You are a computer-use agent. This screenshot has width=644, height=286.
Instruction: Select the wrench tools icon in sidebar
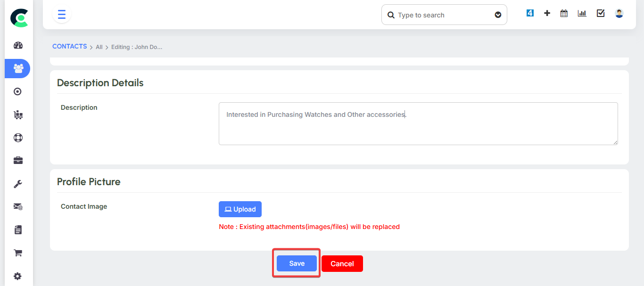coord(18,184)
